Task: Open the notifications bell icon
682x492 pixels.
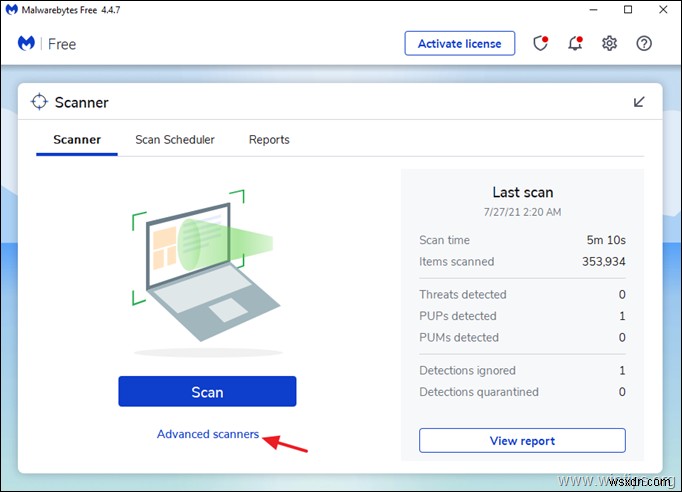Action: [x=575, y=43]
